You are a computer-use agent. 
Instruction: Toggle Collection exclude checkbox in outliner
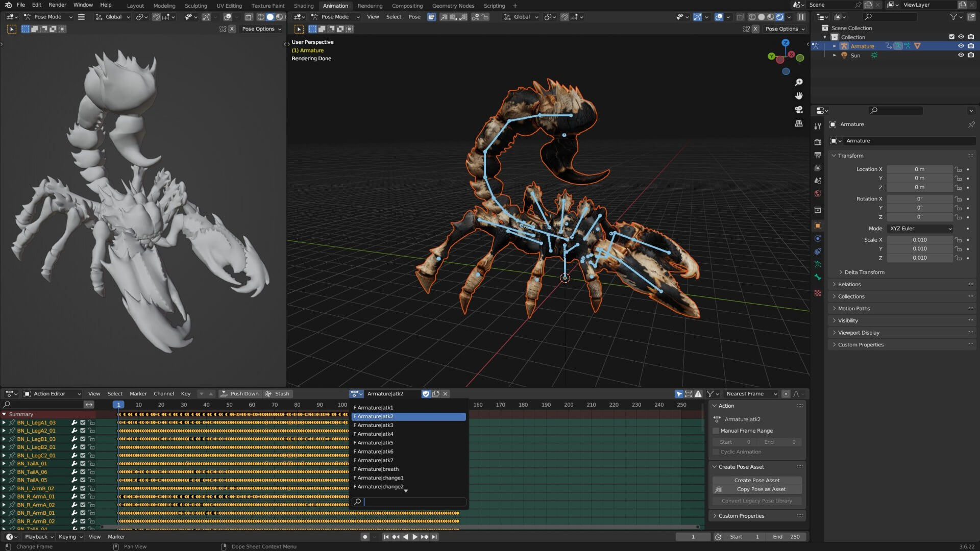pyautogui.click(x=951, y=37)
